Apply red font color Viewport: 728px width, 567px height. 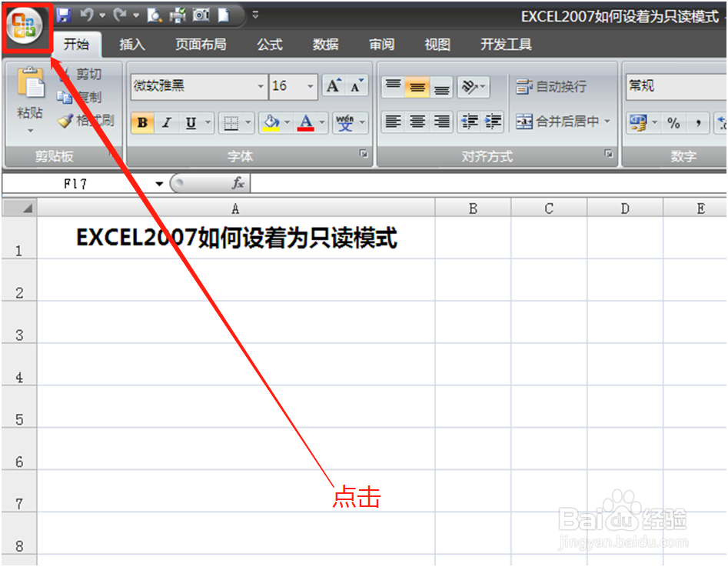(x=305, y=122)
